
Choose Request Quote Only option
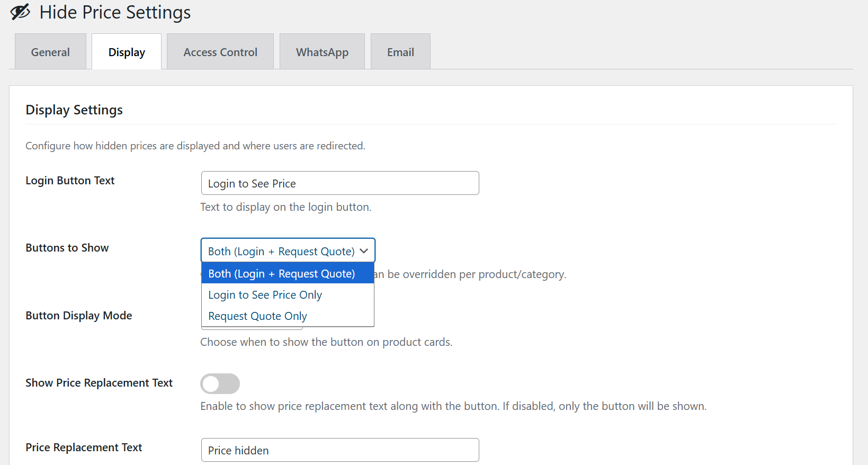(288, 316)
